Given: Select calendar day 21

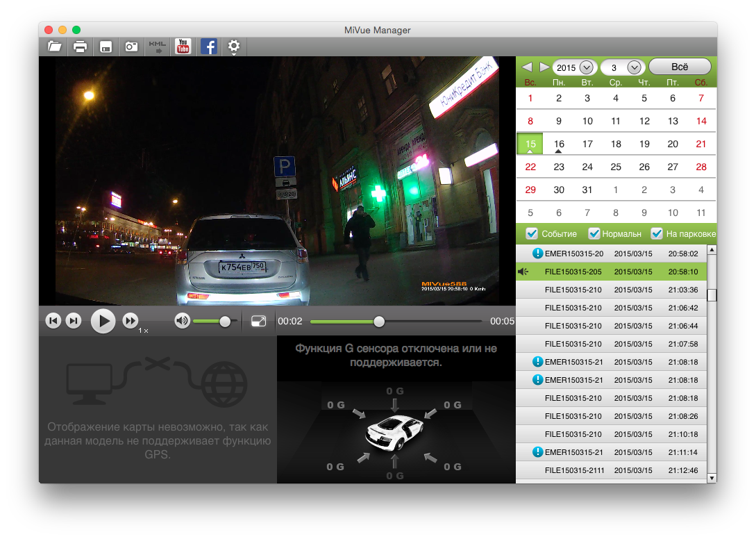Looking at the screenshot, I should [701, 144].
